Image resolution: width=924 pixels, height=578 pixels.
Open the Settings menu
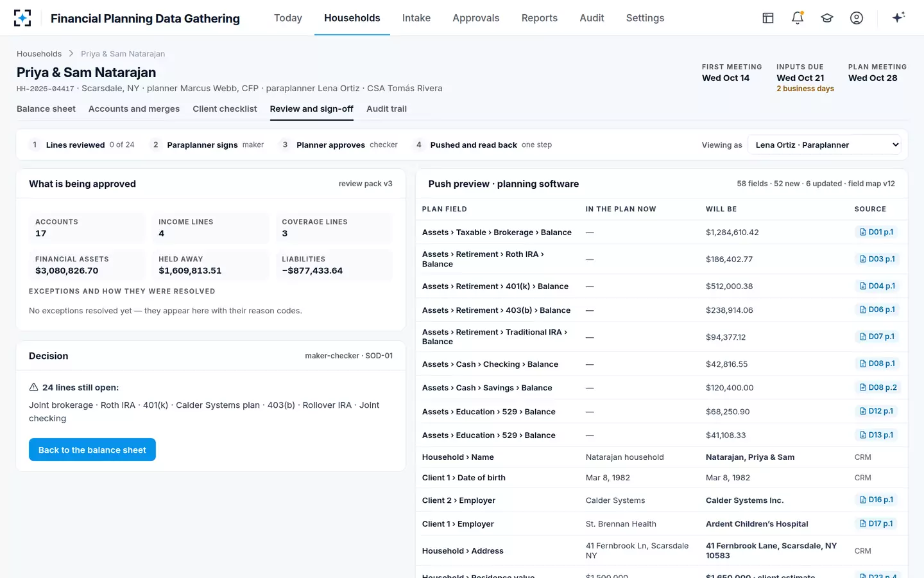point(646,18)
